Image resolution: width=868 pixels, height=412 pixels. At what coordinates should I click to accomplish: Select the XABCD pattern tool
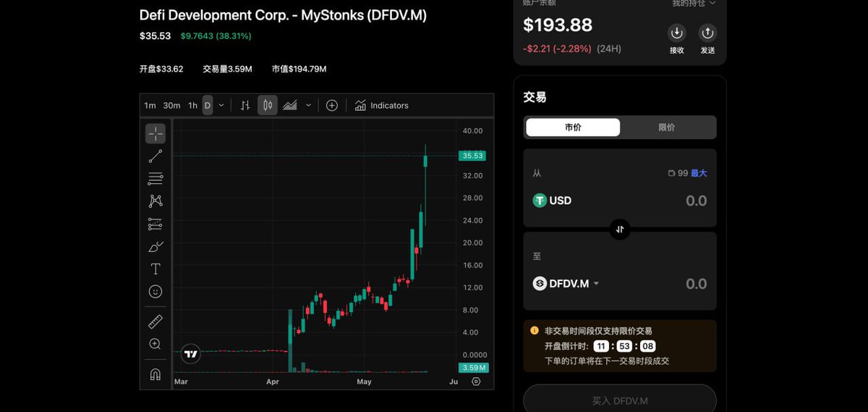pyautogui.click(x=156, y=201)
